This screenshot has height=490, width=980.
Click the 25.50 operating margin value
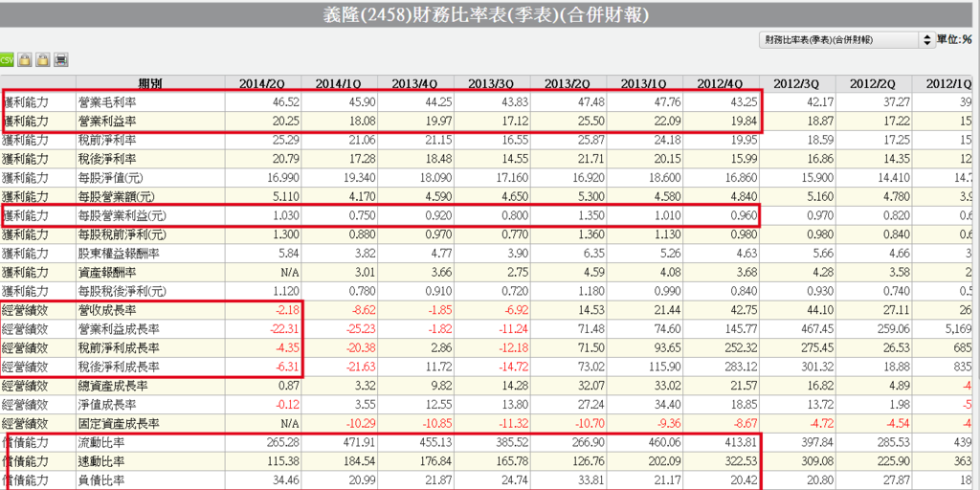pos(591,120)
